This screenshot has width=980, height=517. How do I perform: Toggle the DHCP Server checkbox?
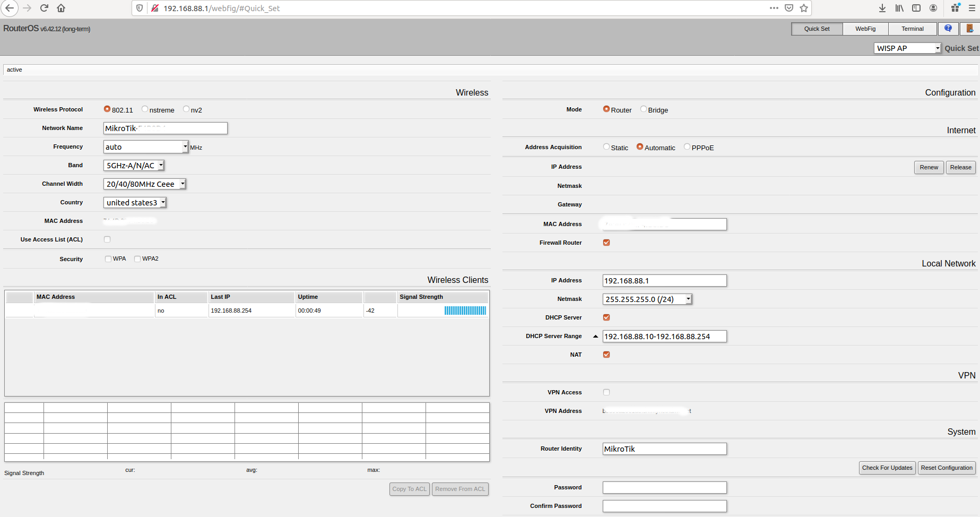point(606,317)
